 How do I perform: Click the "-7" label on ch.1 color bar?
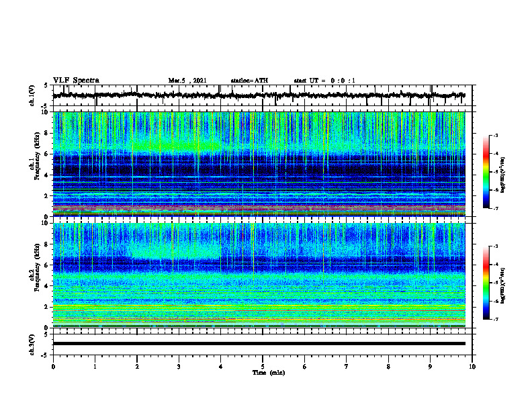click(x=496, y=208)
